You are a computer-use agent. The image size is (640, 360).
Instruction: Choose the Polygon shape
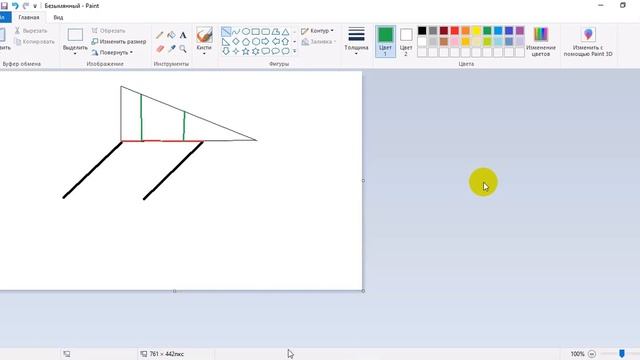[276, 31]
